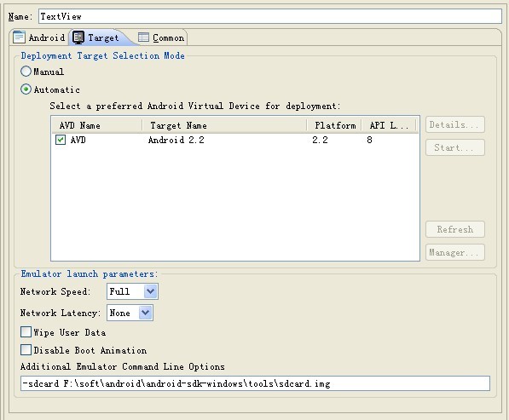Image resolution: width=509 pixels, height=420 pixels.
Task: Sort by Target Name column header
Action: coord(224,125)
